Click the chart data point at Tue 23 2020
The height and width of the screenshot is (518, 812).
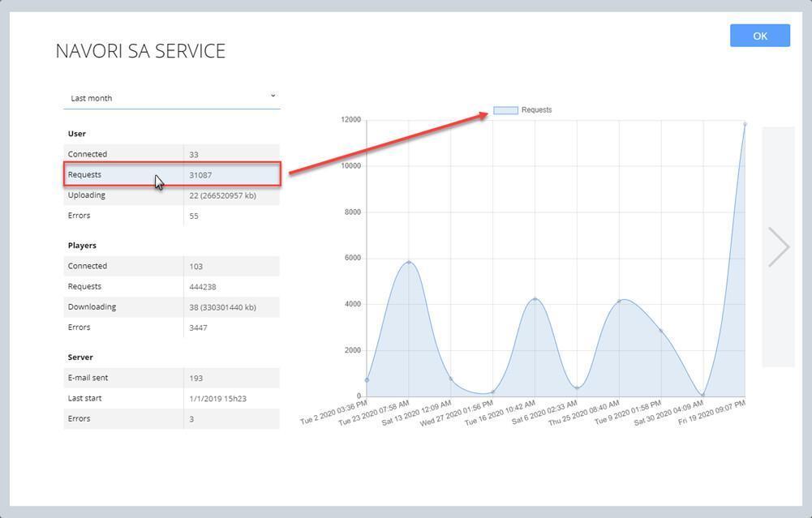click(409, 263)
